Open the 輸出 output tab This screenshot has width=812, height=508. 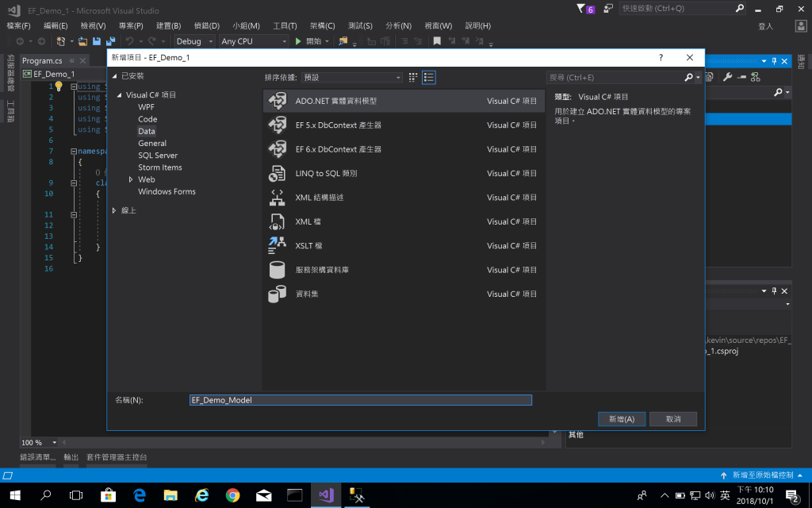click(71, 457)
